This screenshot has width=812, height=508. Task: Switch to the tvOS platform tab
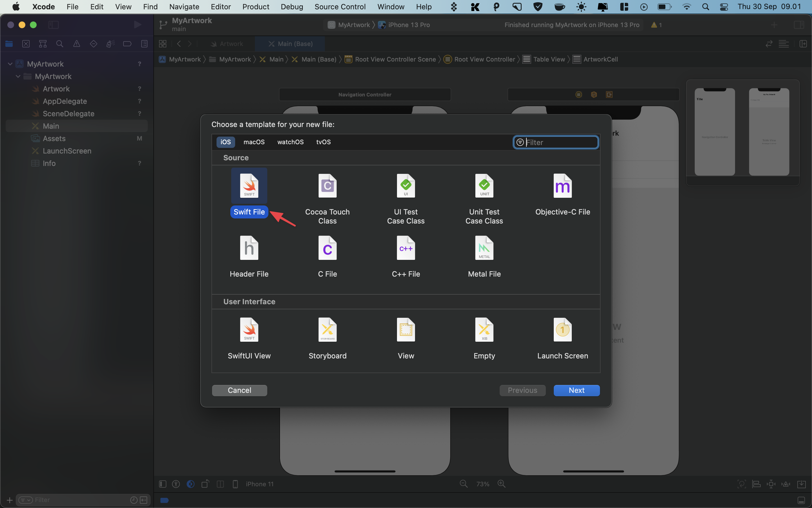click(x=323, y=142)
